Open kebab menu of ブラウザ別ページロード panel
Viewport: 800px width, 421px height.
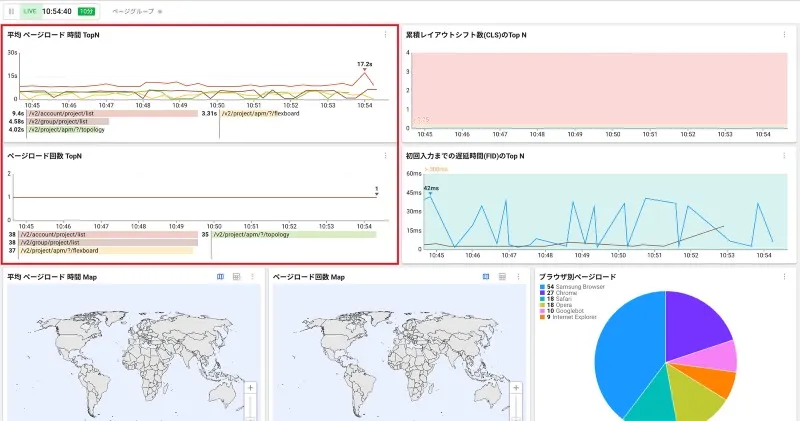point(784,277)
